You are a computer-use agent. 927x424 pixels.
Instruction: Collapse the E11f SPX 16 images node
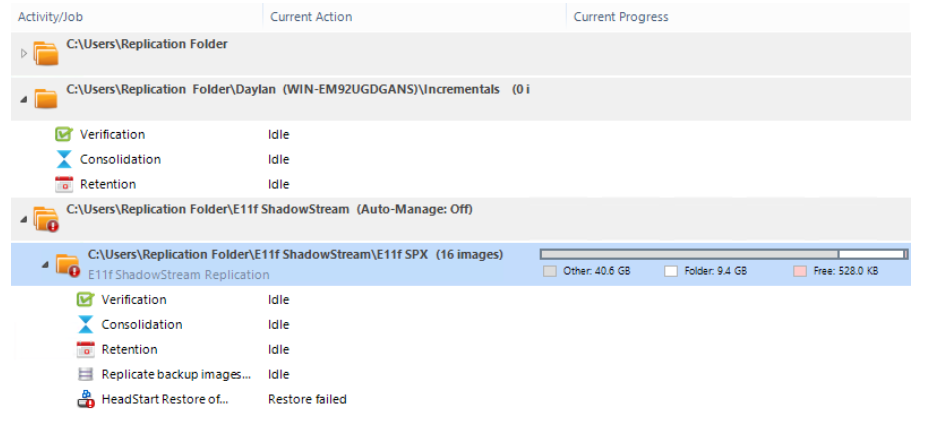[45, 264]
